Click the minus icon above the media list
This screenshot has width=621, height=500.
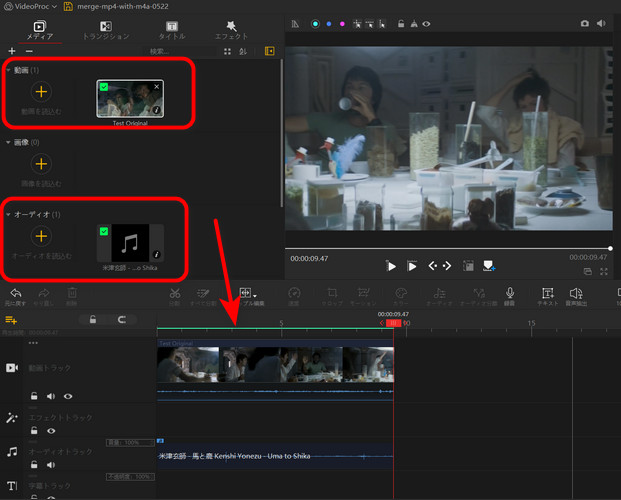(x=29, y=51)
